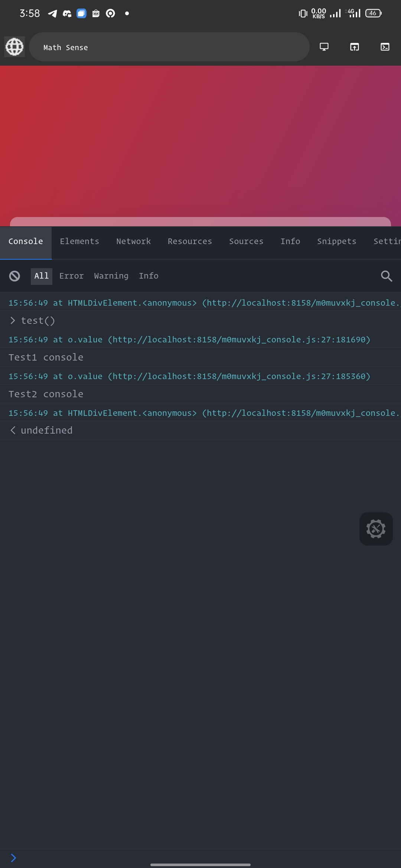
Task: Open the Network tab
Action: point(133,241)
